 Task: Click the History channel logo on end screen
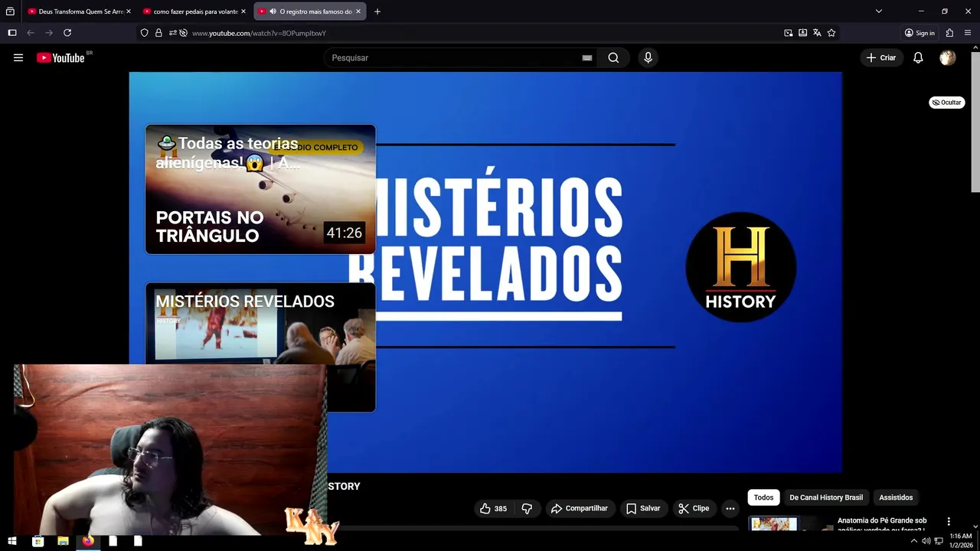740,267
